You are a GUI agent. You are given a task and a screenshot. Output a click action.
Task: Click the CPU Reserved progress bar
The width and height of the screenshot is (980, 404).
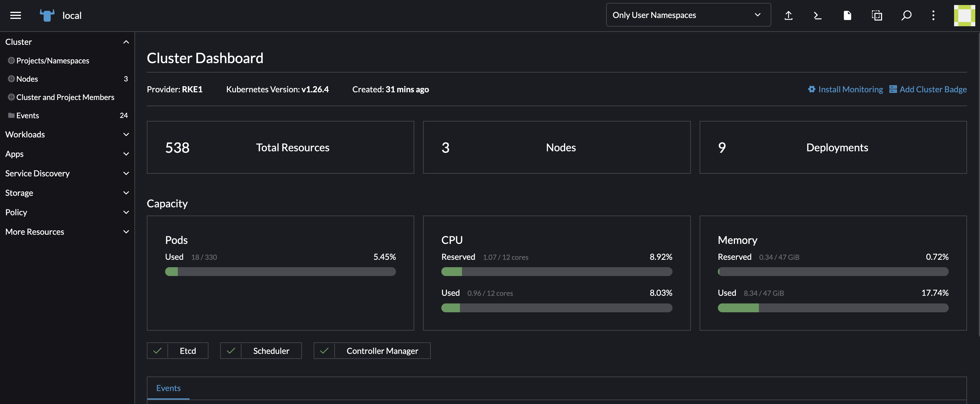pyautogui.click(x=557, y=272)
